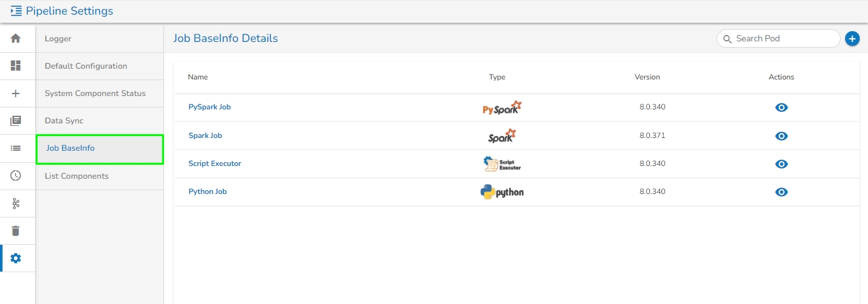Image resolution: width=868 pixels, height=304 pixels.
Task: Click the eye icon for Spark Job
Action: point(782,136)
